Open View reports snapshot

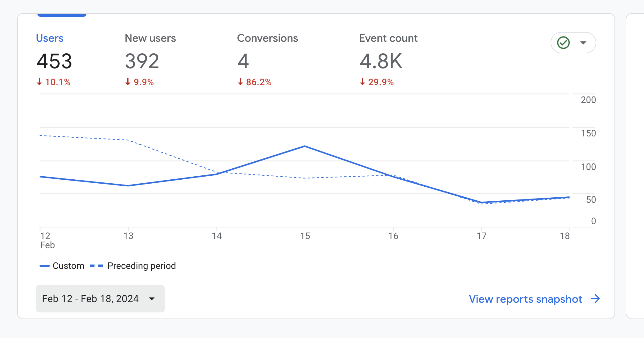click(525, 299)
